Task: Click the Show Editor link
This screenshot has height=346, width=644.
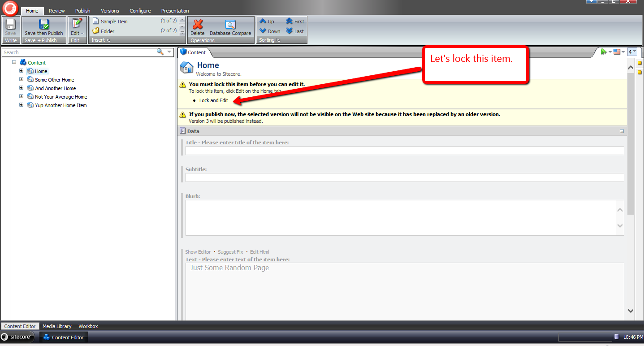Action: 198,252
